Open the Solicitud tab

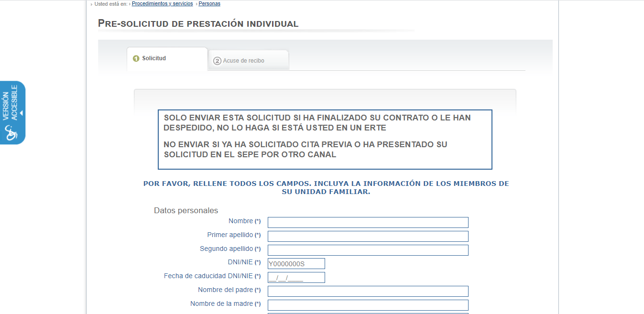(x=167, y=59)
